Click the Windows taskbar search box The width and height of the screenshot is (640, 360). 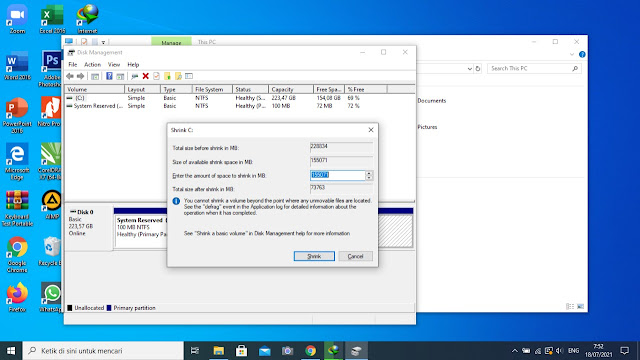(x=103, y=351)
